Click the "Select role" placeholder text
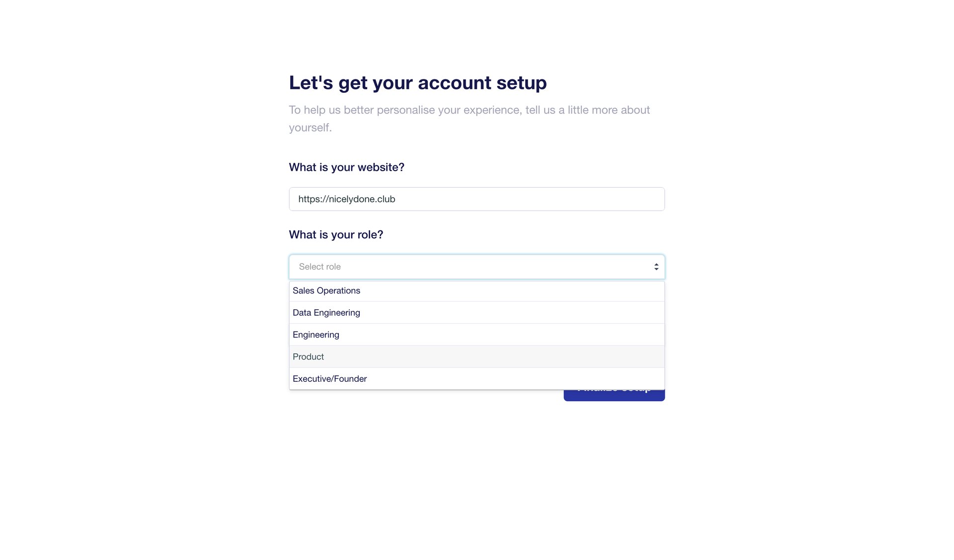This screenshot has height=560, width=954. coord(319,267)
